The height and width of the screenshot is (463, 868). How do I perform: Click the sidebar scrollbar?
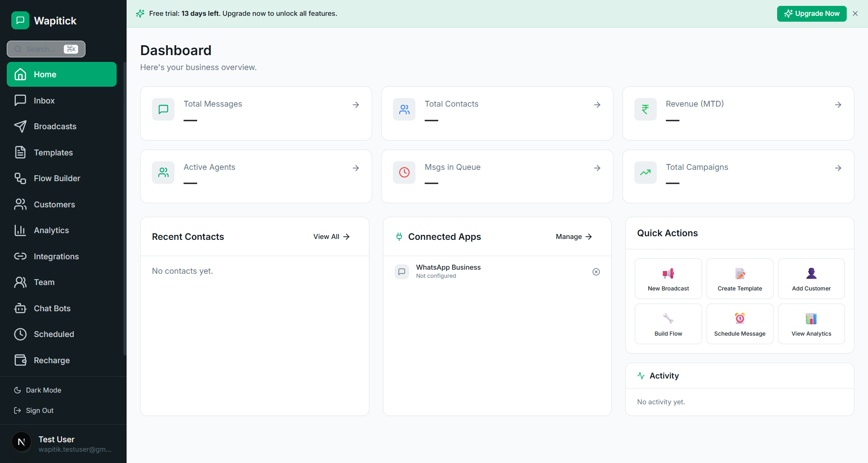coord(124,208)
